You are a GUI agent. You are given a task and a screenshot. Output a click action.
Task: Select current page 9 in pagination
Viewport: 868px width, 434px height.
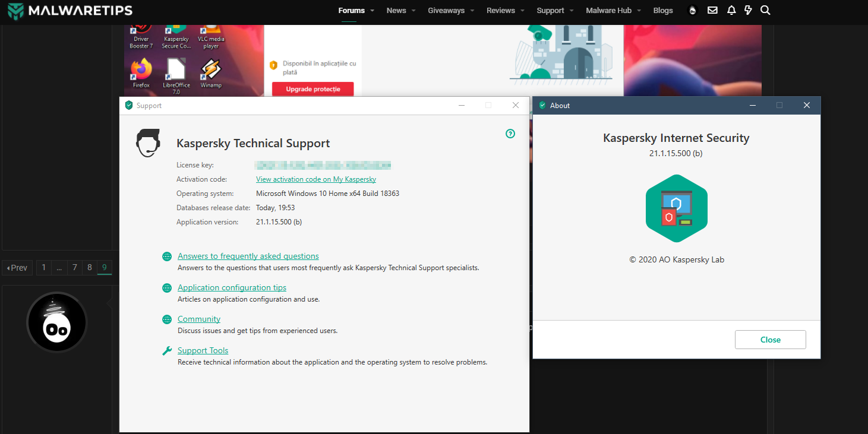point(105,268)
